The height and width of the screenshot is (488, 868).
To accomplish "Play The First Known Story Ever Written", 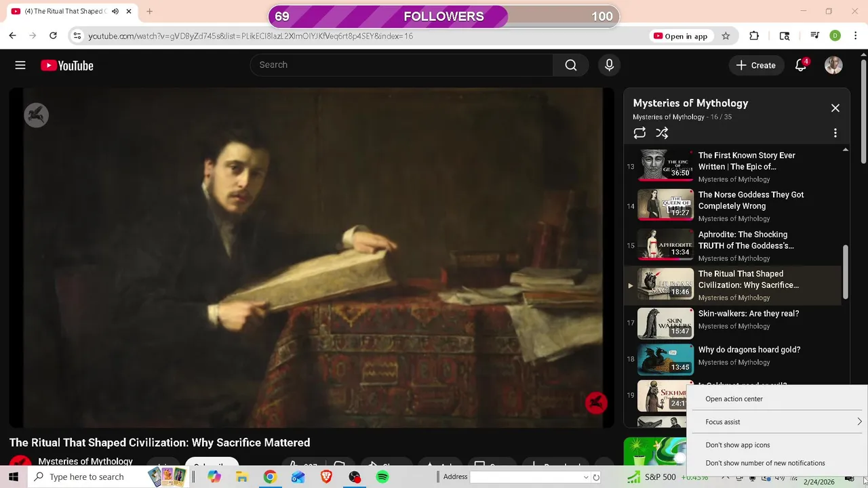I will tap(747, 161).
